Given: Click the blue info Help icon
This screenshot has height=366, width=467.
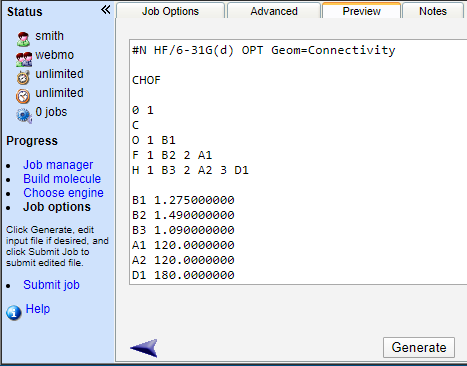Looking at the screenshot, I should [x=14, y=313].
